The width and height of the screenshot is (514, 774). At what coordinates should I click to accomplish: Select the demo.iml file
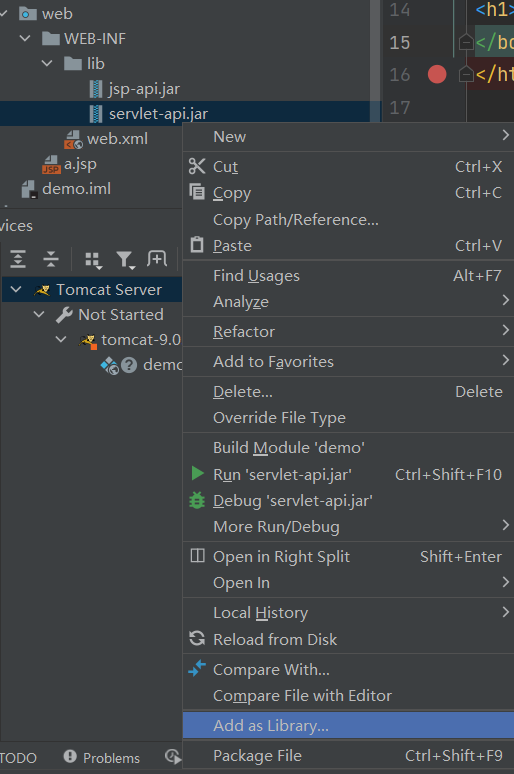tap(77, 189)
